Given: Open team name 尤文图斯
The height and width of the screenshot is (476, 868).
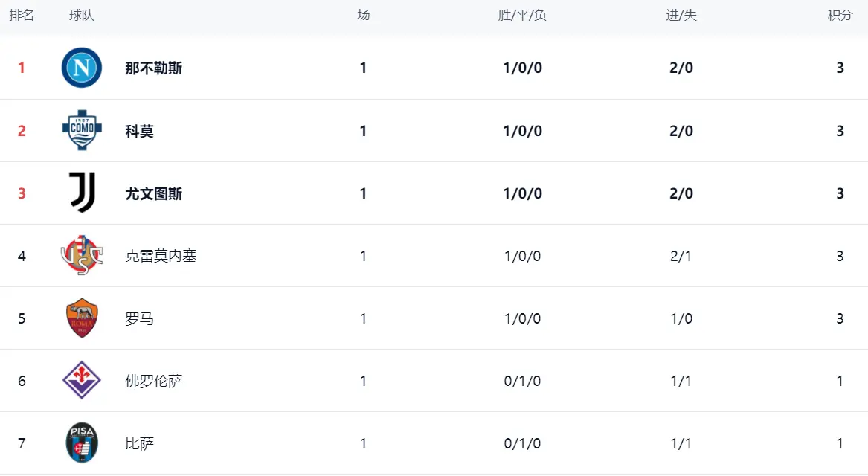Looking at the screenshot, I should pyautogui.click(x=154, y=194).
